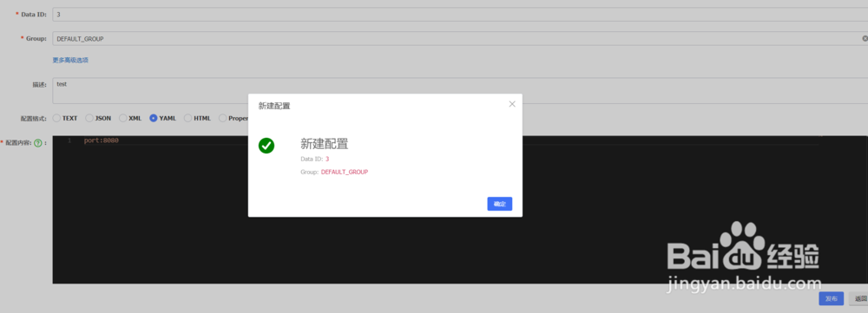Viewport: 868px width, 313px height.
Task: Select the Properties format radio button
Action: [x=222, y=118]
